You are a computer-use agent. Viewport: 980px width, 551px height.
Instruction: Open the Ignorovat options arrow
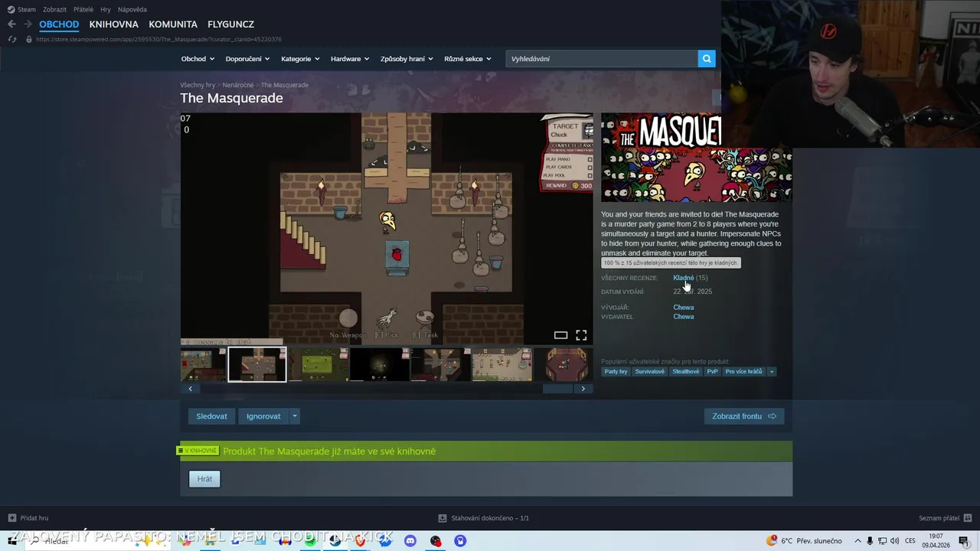(295, 416)
